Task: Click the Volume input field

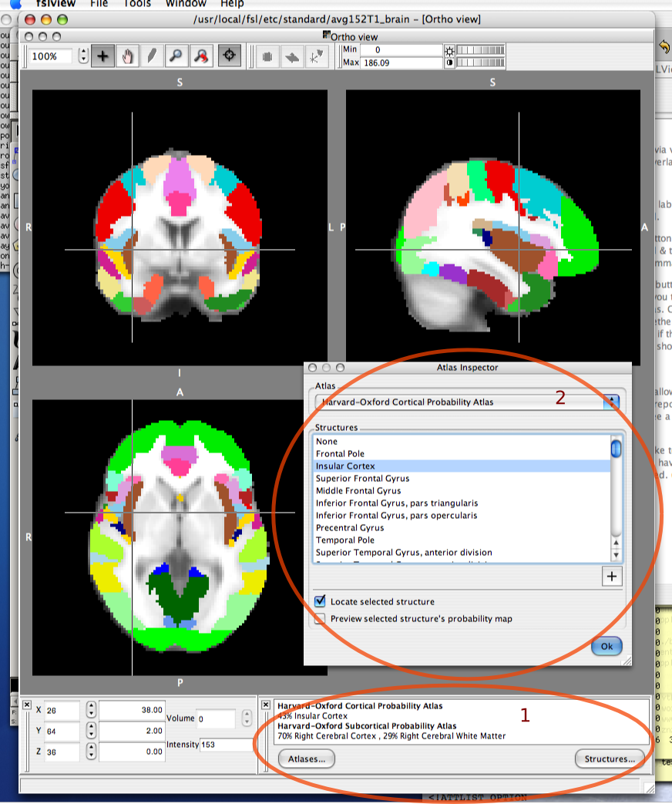Action: 217,719
